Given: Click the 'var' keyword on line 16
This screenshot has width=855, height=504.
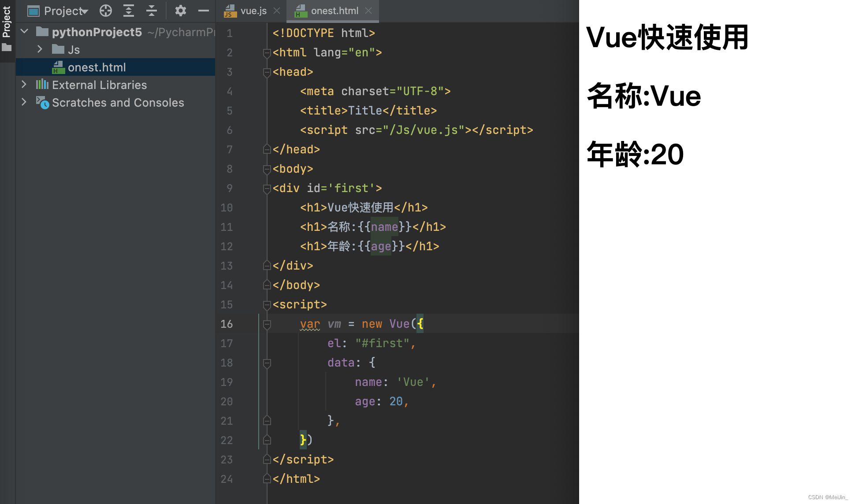Looking at the screenshot, I should click(310, 324).
